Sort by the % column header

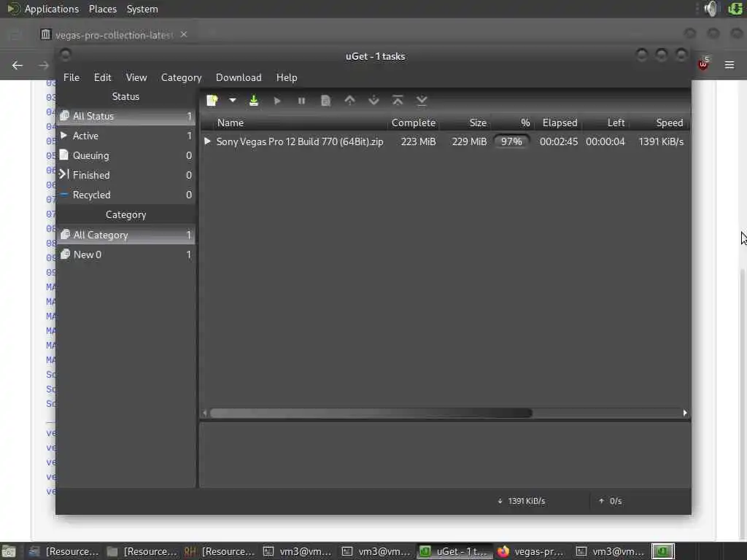[x=512, y=122]
